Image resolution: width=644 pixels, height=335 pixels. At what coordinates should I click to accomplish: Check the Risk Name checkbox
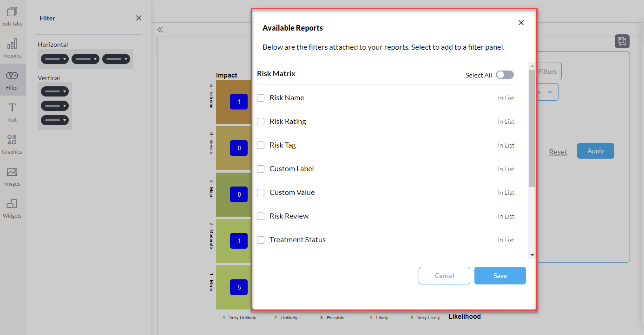[x=261, y=98]
